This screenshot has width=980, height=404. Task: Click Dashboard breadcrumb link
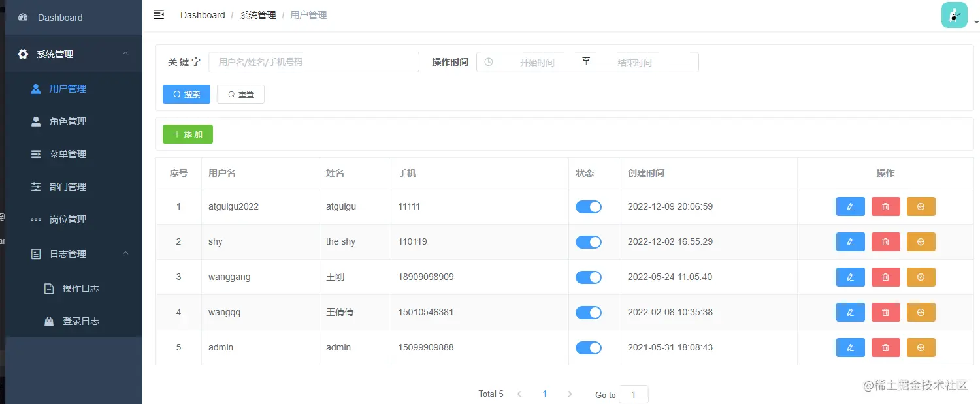click(203, 15)
